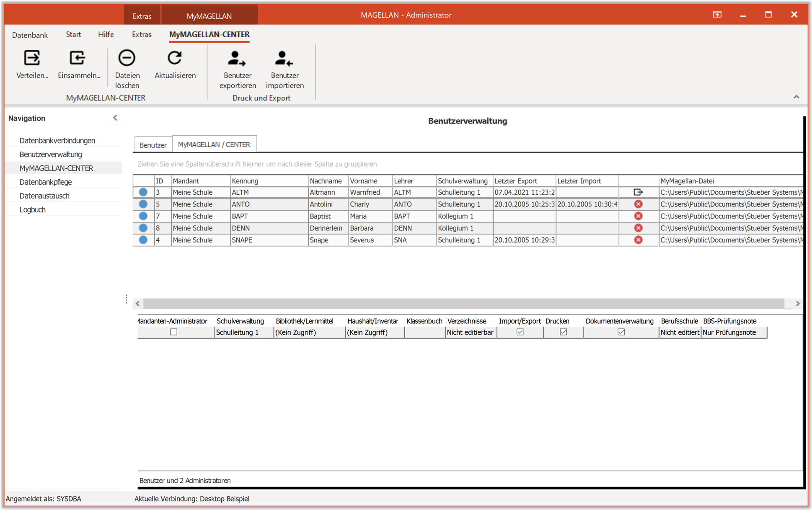Screen dimensions: 812x510
Task: Click horizontal scrollbar thumb of user table
Action: tap(464, 304)
